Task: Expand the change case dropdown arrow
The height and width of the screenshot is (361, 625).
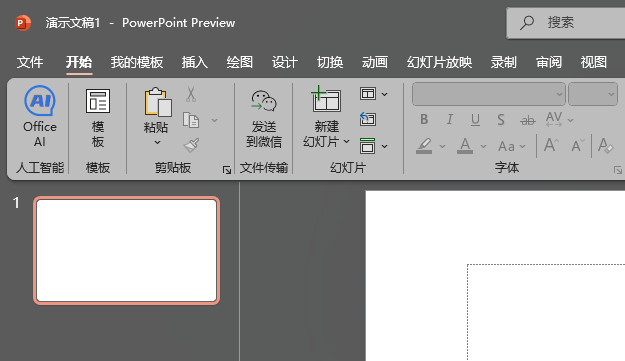Action: [x=522, y=147]
